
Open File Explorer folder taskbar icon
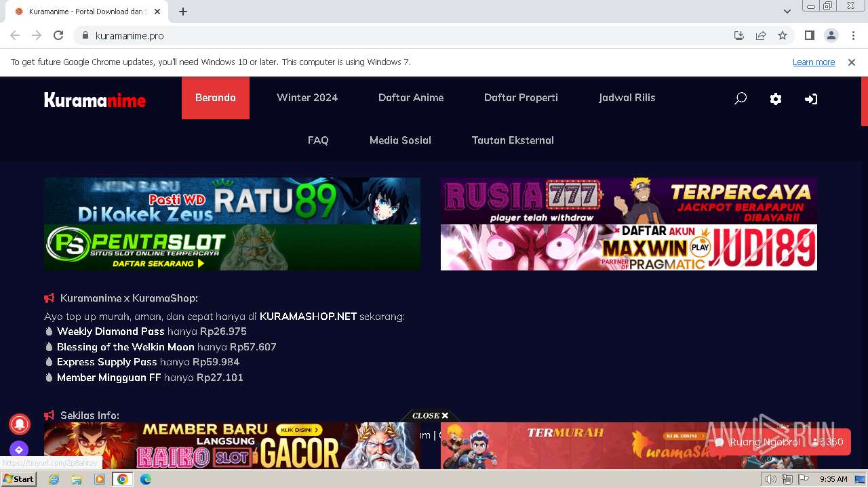(77, 479)
